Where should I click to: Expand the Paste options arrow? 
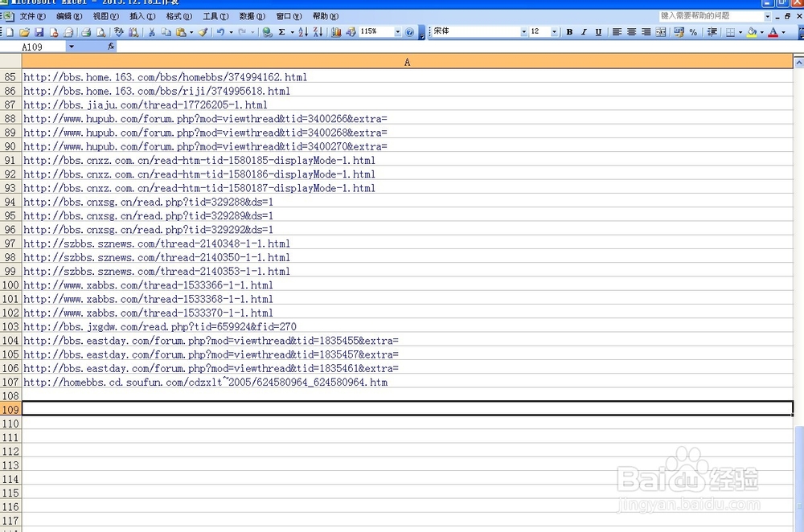(191, 32)
